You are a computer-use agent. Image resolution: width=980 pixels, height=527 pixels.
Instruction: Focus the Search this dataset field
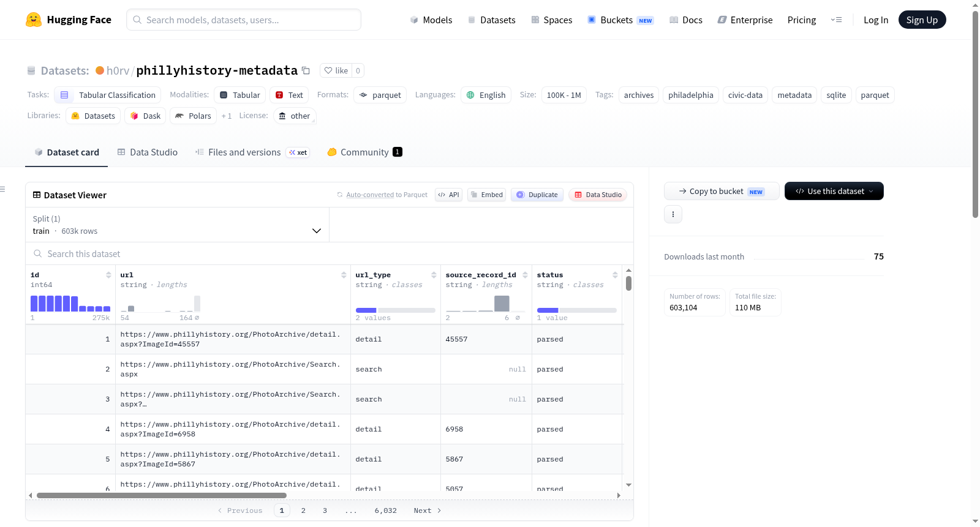[x=330, y=253]
